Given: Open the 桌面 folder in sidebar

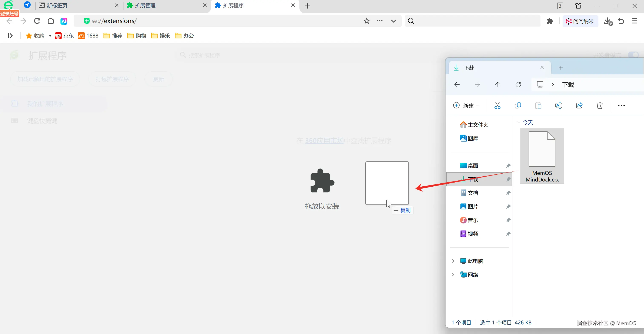Looking at the screenshot, I should 473,166.
